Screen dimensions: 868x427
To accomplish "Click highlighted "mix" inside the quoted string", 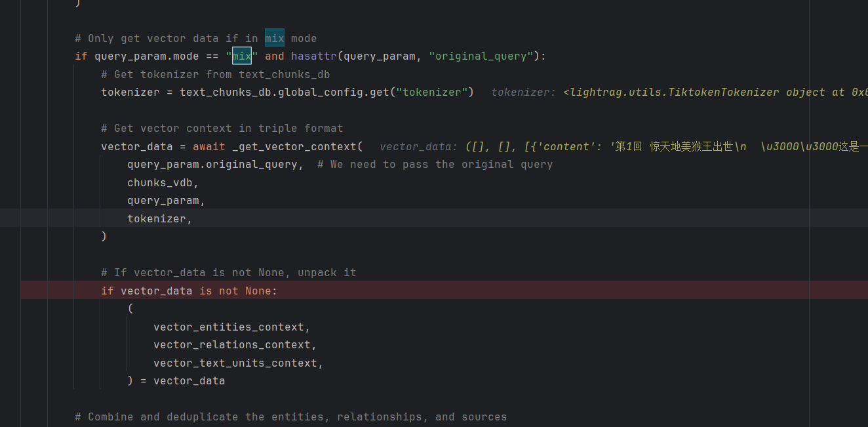I will (x=242, y=56).
